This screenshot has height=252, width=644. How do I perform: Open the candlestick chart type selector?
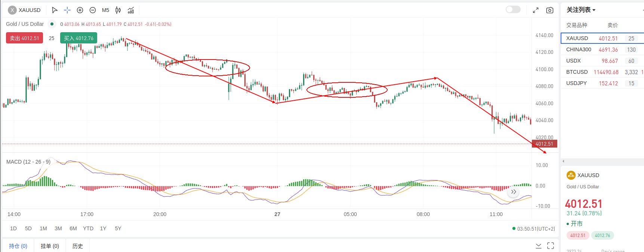tap(118, 10)
